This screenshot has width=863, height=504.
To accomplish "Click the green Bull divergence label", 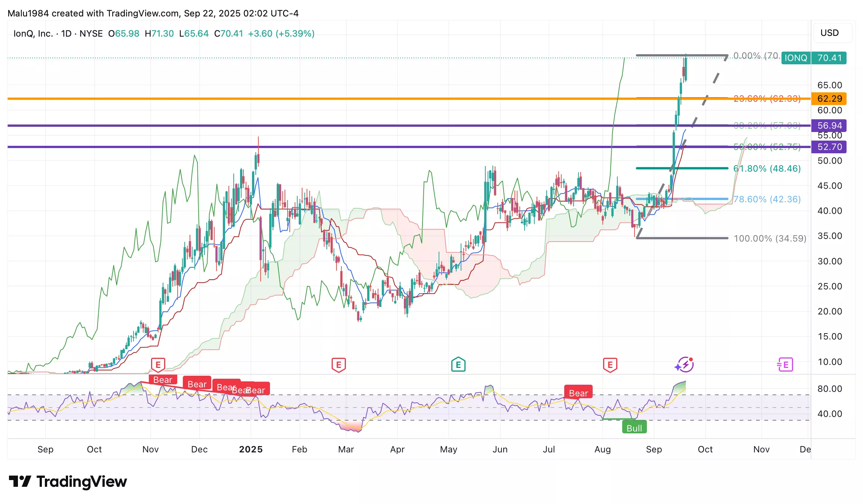I will click(635, 428).
